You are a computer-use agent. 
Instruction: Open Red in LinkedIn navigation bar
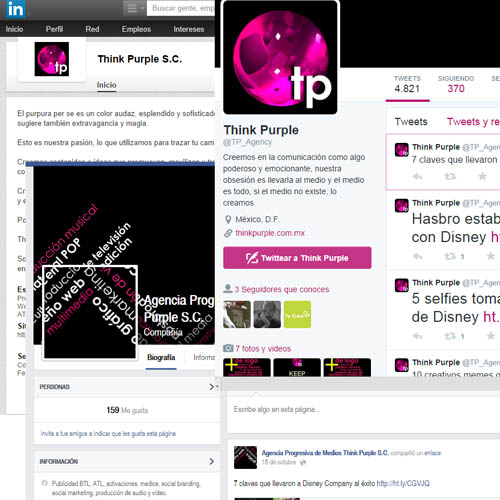92,29
